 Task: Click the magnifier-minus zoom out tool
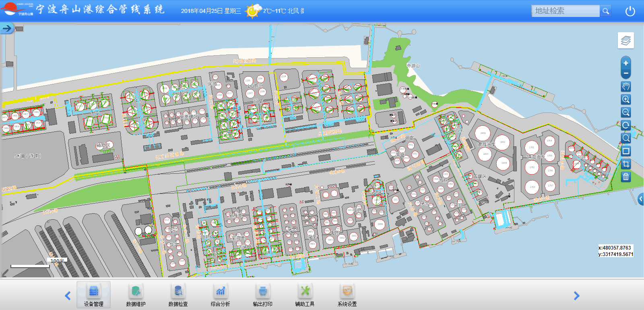click(x=625, y=112)
